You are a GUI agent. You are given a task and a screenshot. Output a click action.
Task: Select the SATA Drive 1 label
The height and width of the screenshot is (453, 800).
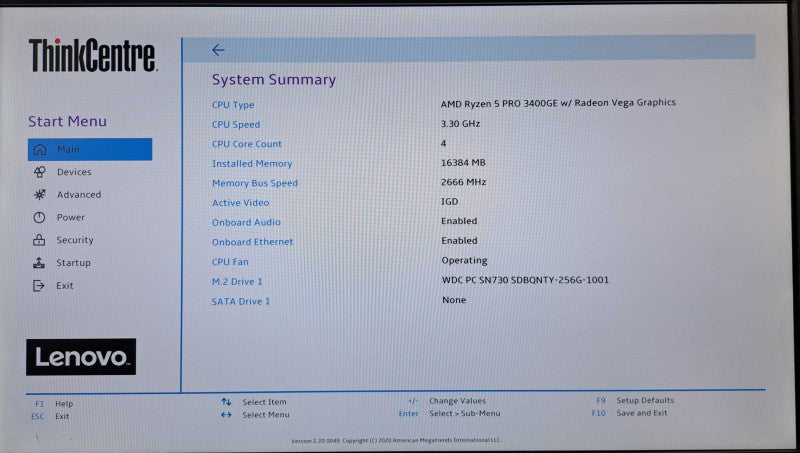241,301
